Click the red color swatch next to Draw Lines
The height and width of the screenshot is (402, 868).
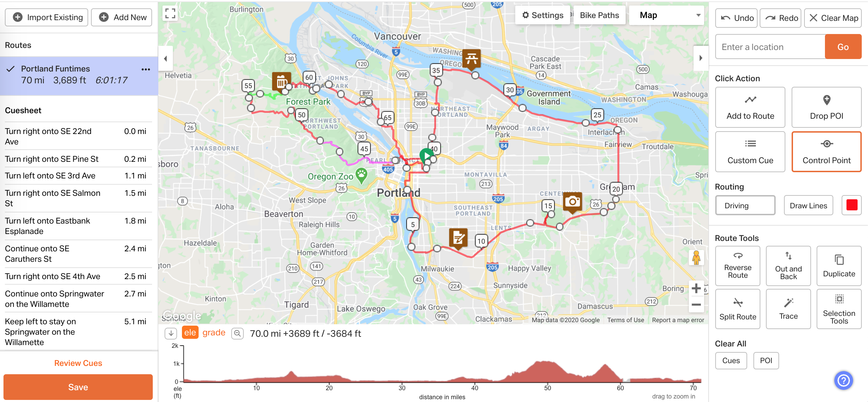pyautogui.click(x=850, y=205)
